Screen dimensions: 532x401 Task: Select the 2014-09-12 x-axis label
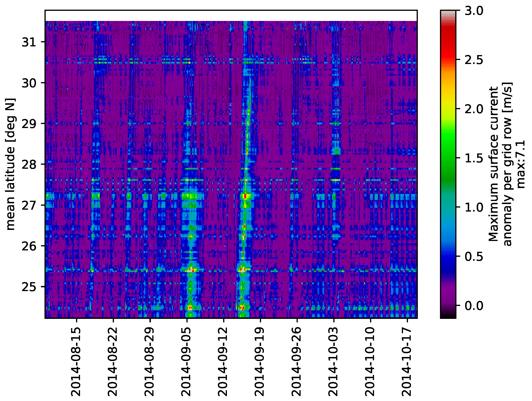click(x=223, y=362)
